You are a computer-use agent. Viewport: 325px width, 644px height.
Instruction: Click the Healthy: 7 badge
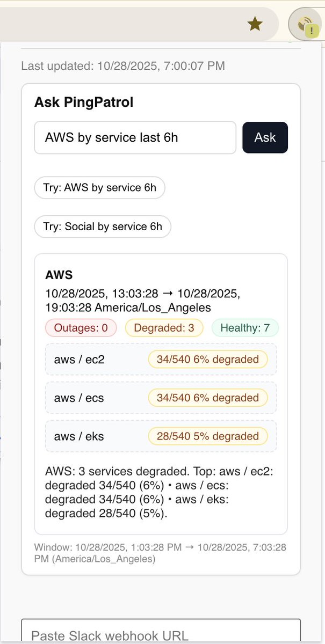pos(245,327)
